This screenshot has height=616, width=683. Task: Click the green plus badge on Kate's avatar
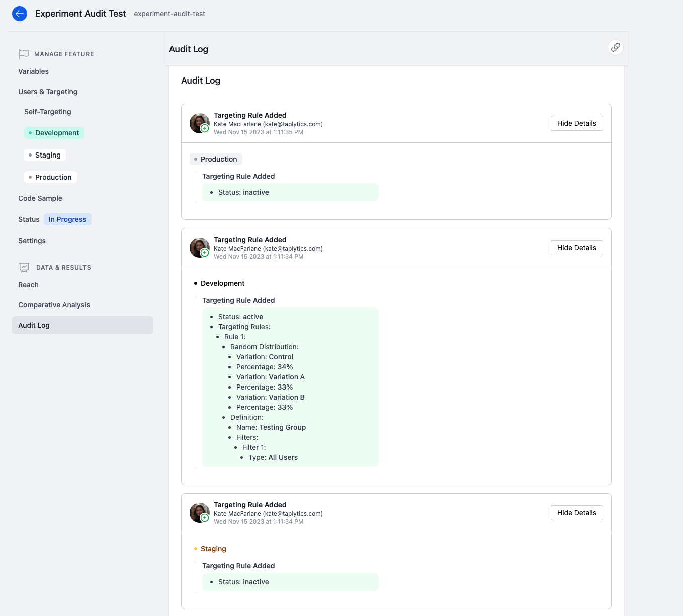click(x=204, y=128)
